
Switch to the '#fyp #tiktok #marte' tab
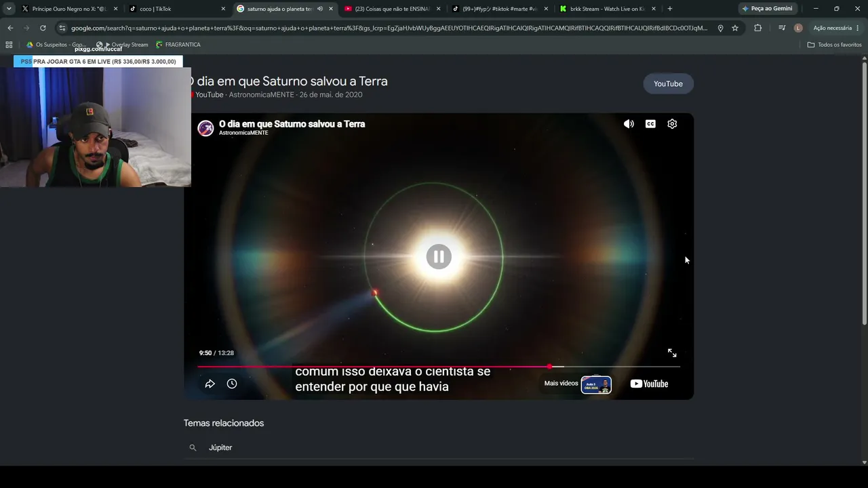pos(500,9)
